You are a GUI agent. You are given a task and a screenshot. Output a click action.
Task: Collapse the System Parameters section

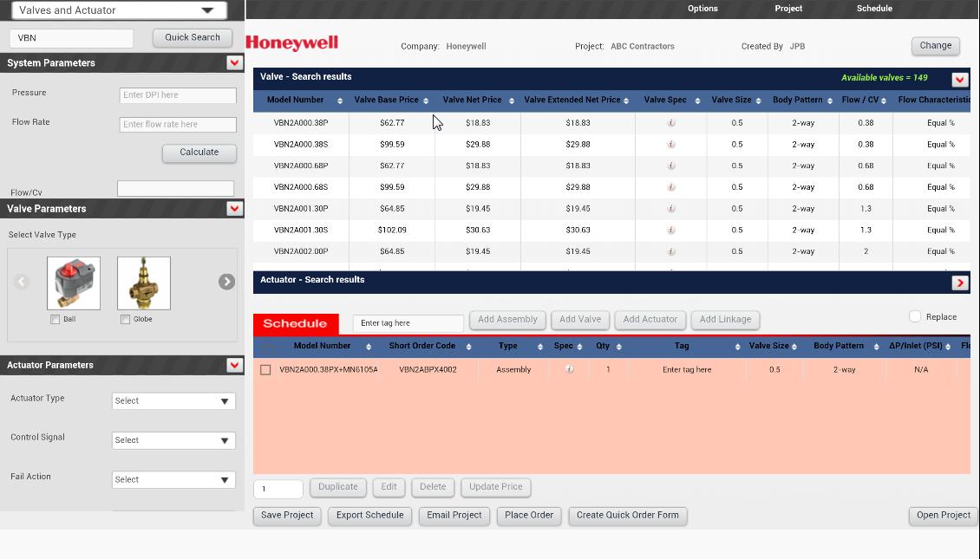coord(234,62)
